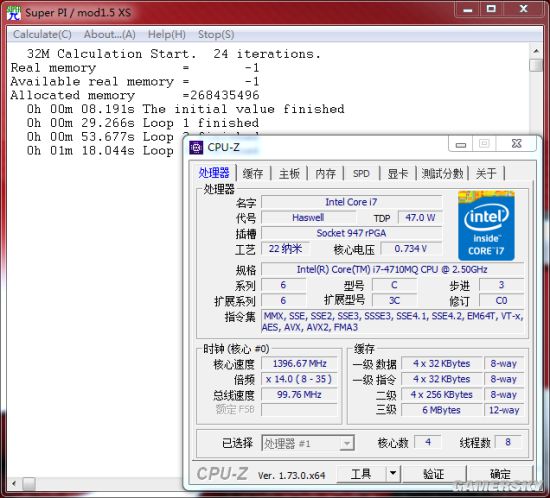This screenshot has width=550, height=498.
Task: Switch to the 内存 tab
Action: pyautogui.click(x=325, y=174)
